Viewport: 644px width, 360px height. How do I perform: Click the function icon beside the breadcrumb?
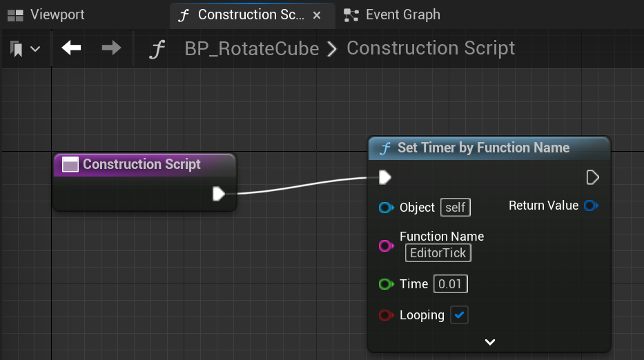point(158,49)
